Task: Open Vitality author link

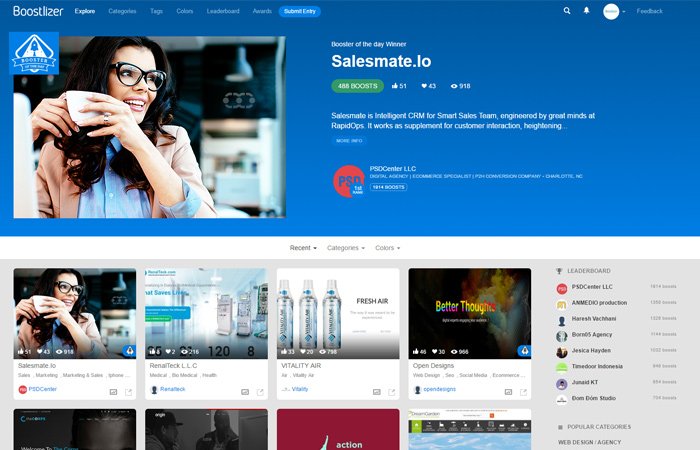Action: [300, 389]
